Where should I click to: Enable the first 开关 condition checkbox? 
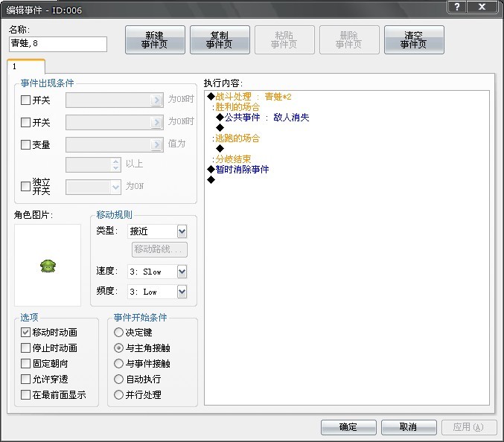click(x=25, y=100)
